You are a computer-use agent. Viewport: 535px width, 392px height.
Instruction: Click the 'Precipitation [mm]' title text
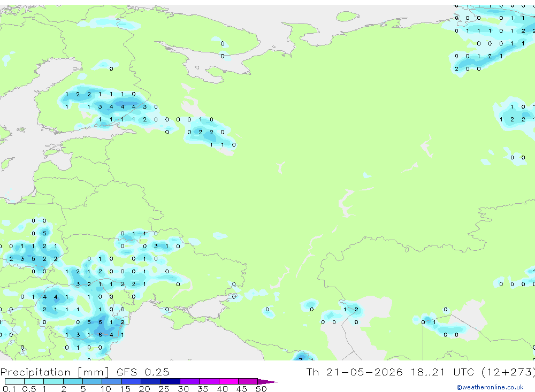click(55, 372)
